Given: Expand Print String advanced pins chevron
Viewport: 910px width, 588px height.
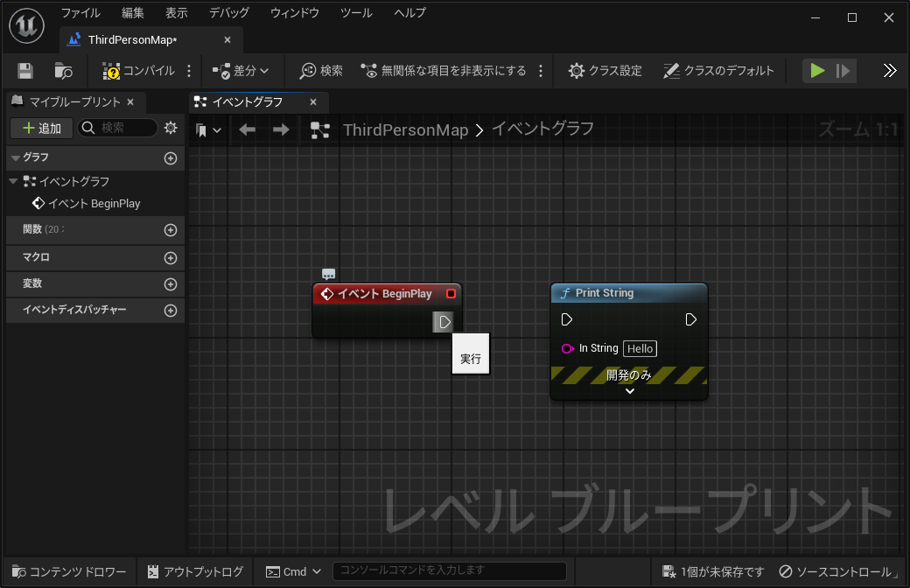Looking at the screenshot, I should (x=630, y=391).
